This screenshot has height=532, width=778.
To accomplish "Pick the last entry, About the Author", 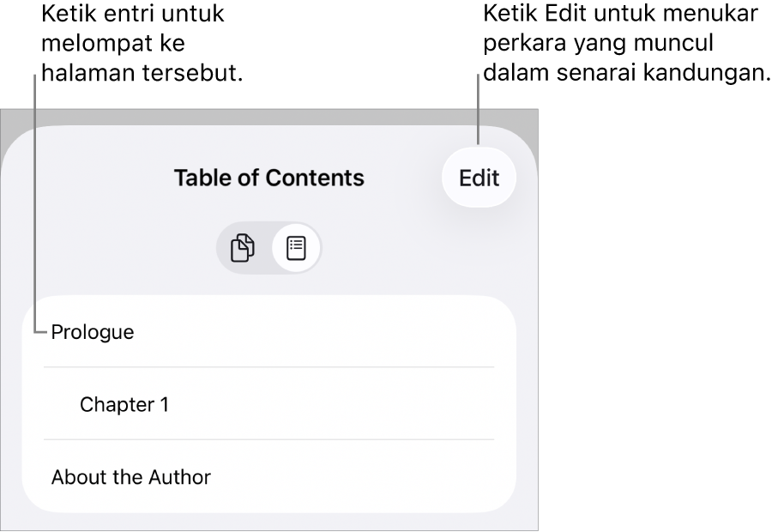I will 268,477.
